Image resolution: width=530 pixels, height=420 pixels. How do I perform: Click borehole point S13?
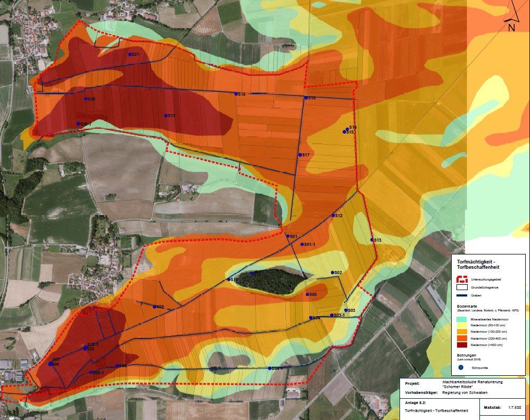(x=372, y=240)
